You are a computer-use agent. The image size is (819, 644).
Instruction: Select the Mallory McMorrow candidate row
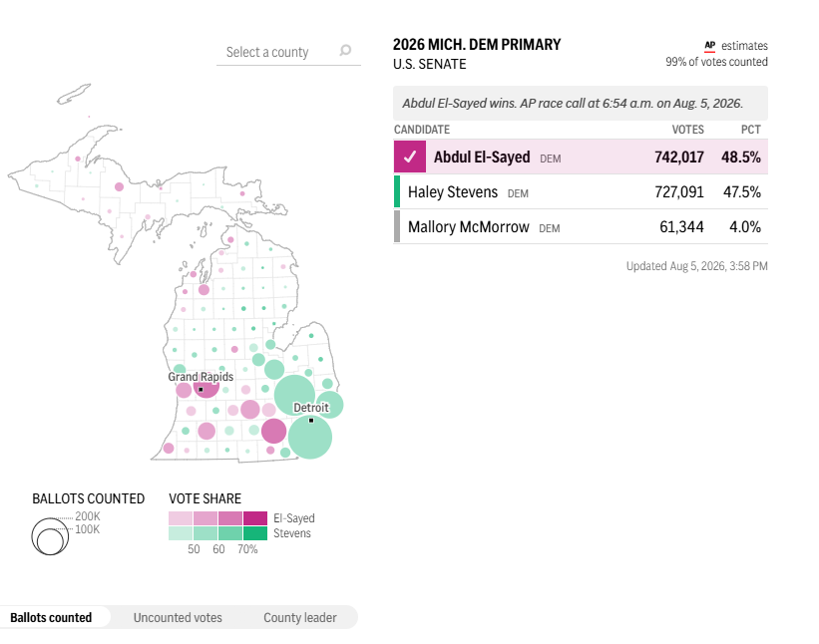581,227
